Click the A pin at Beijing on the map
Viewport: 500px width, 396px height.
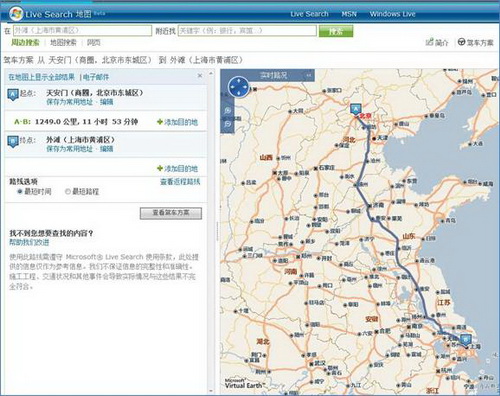click(x=356, y=109)
